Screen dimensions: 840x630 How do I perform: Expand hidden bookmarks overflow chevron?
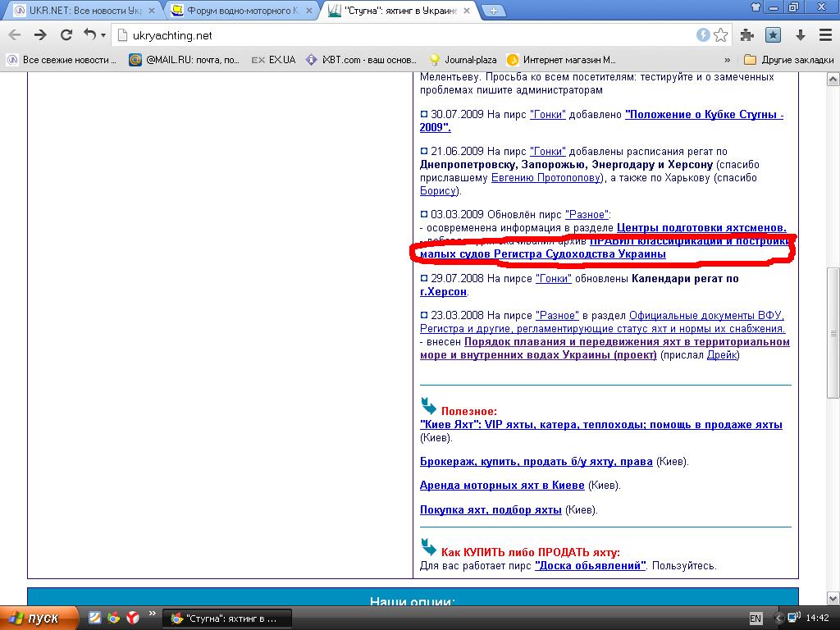tap(727, 60)
